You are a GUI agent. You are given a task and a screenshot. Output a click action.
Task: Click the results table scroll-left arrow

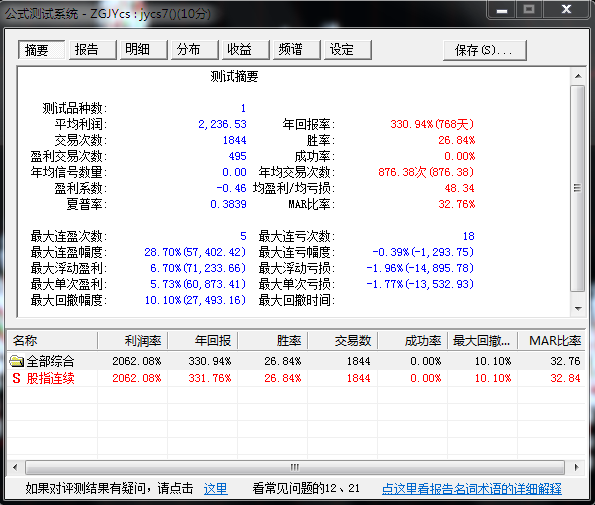point(15,467)
